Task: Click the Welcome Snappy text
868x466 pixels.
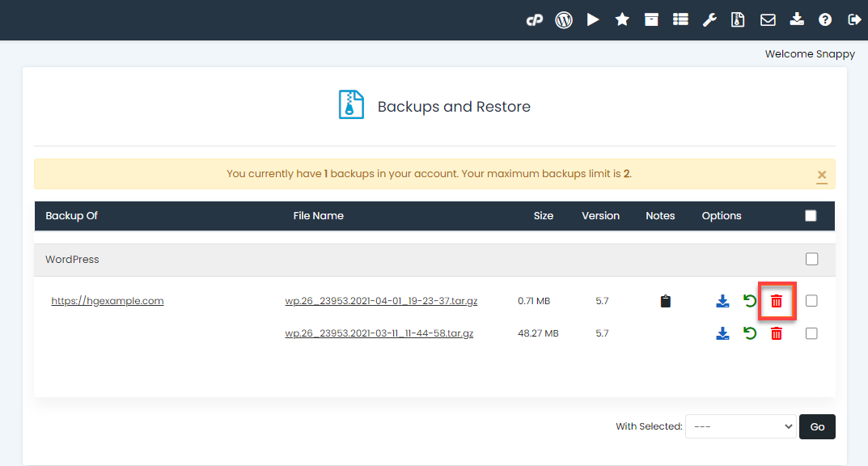Action: coord(810,54)
